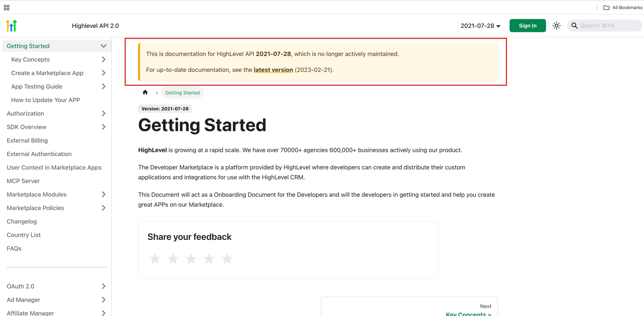
Task: Expand the SDK Overview chevron
Action: click(x=104, y=127)
